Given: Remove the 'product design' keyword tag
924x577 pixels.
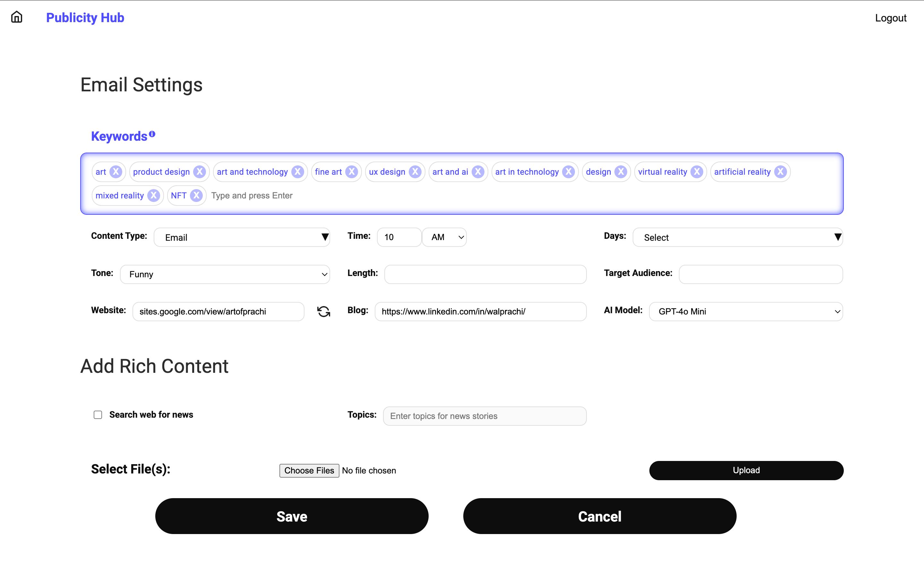Looking at the screenshot, I should [x=199, y=172].
